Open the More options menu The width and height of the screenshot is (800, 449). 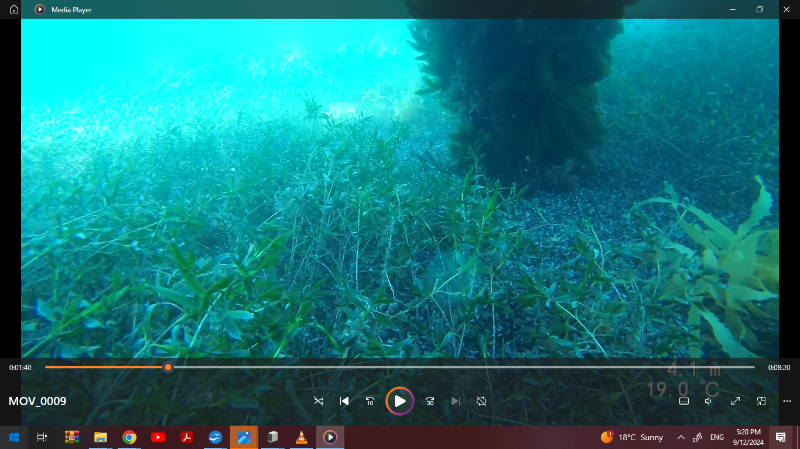786,401
